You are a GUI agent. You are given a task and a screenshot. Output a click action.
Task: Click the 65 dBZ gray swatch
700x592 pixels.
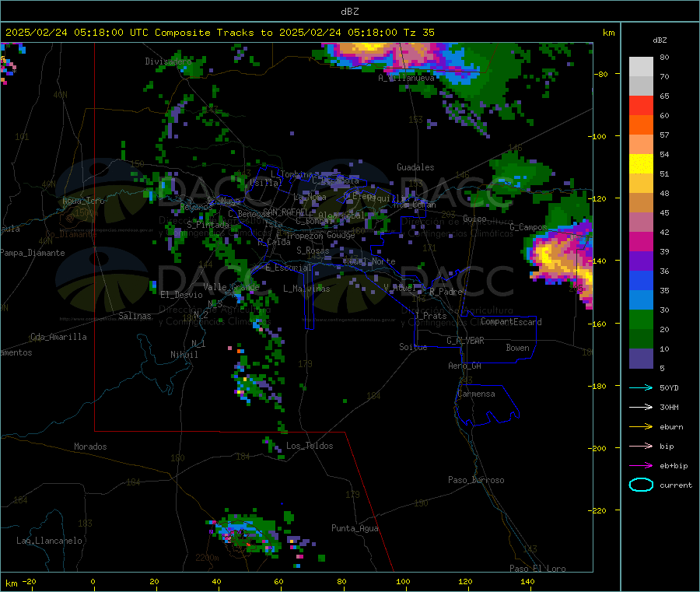click(x=641, y=86)
